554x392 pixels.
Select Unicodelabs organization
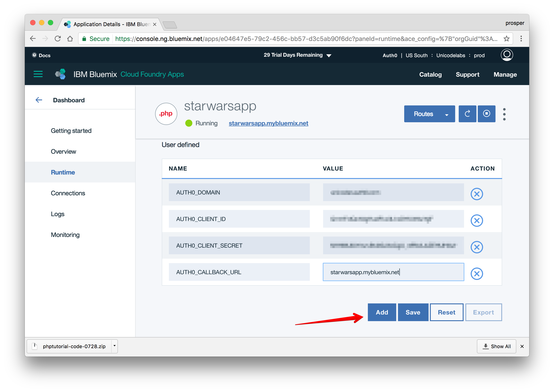coord(450,56)
